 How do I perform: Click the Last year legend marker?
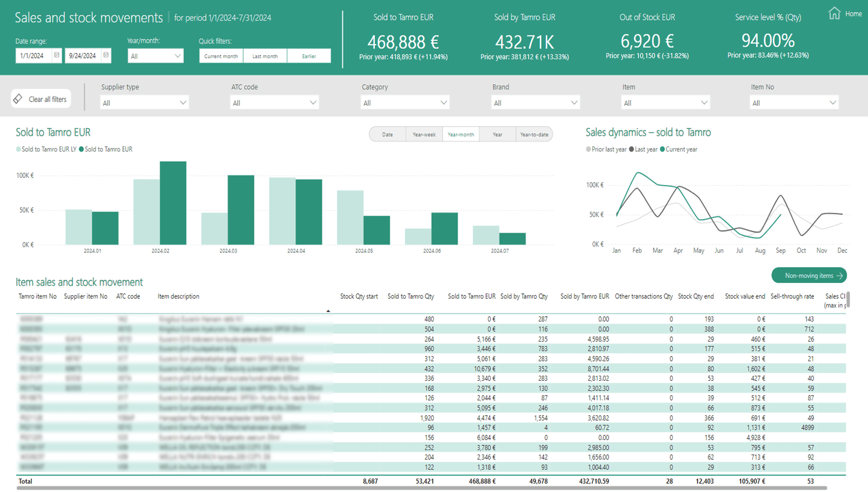point(631,150)
